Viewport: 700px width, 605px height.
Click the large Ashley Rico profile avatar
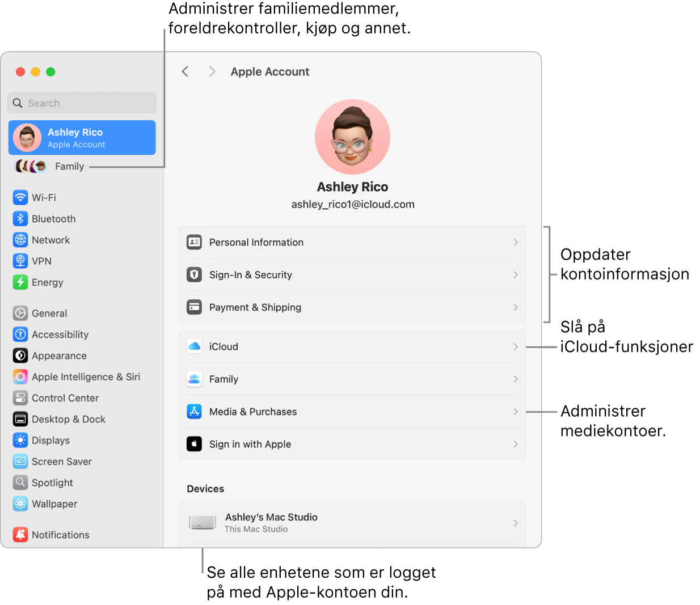(x=352, y=137)
